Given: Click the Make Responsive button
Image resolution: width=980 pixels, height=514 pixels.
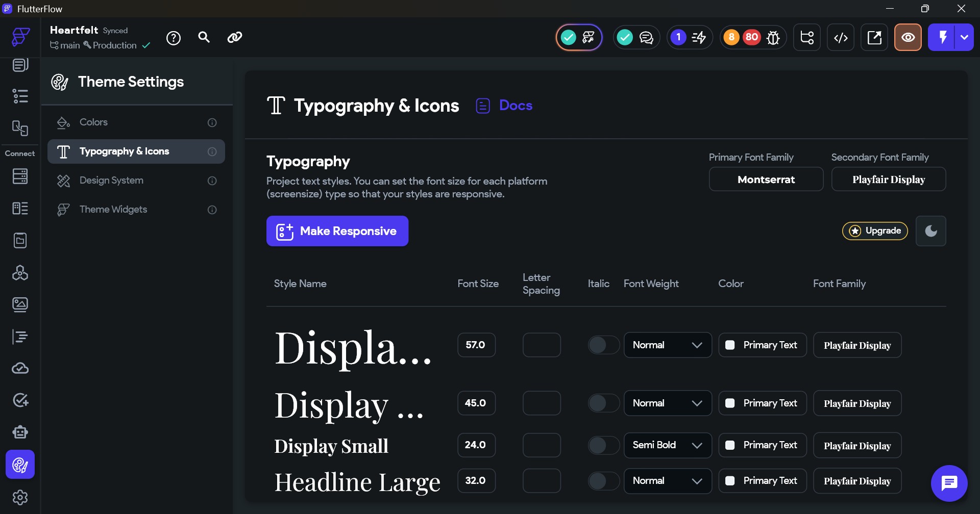Looking at the screenshot, I should 337,231.
